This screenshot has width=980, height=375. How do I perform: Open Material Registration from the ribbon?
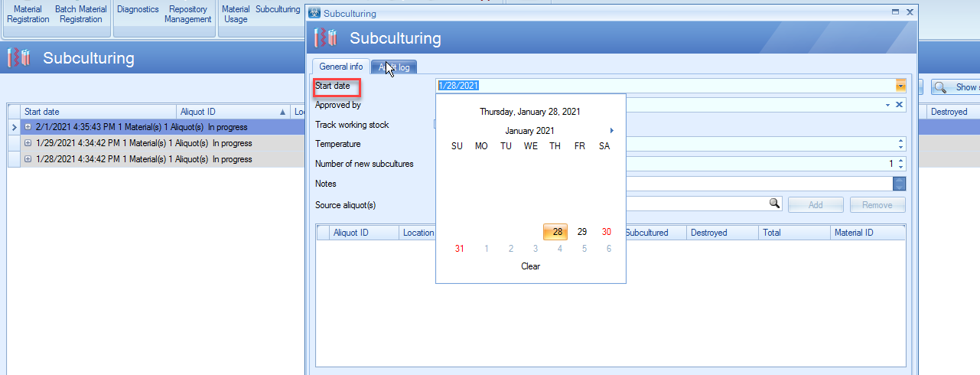point(28,15)
